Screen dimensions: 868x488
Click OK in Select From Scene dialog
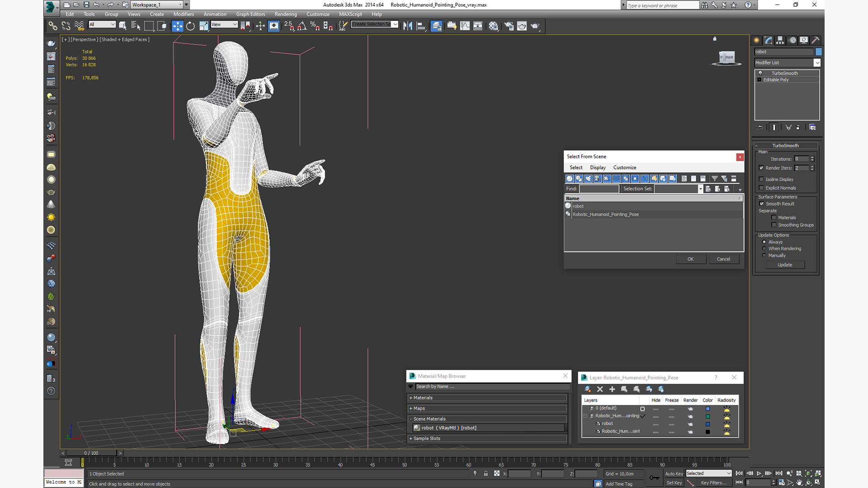[690, 259]
